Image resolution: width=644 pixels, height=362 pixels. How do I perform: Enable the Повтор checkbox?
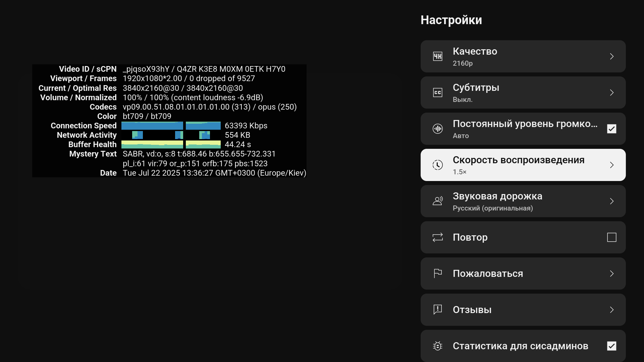(x=611, y=237)
